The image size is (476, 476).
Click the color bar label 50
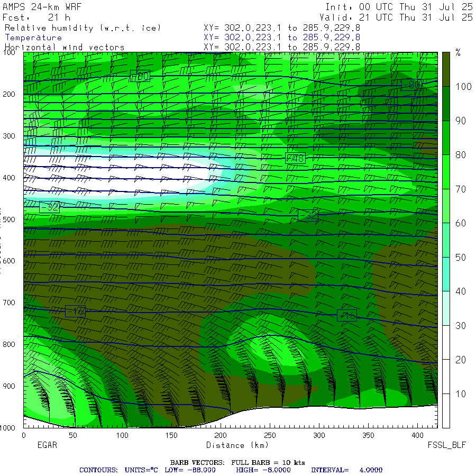tap(461, 258)
